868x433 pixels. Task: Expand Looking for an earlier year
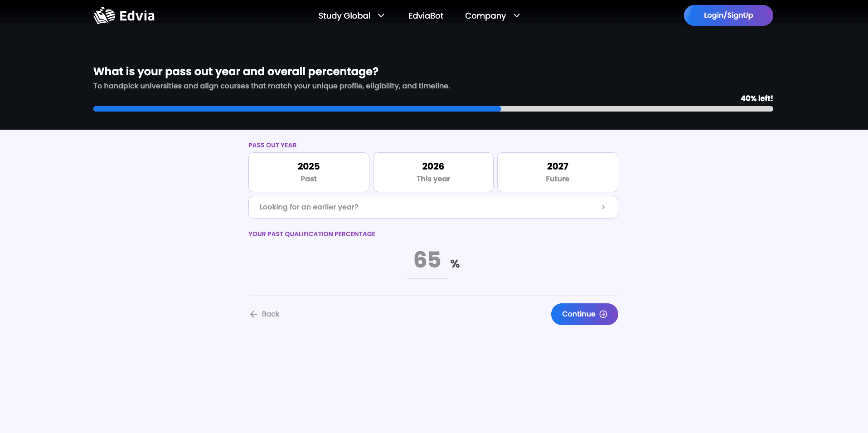coord(433,207)
